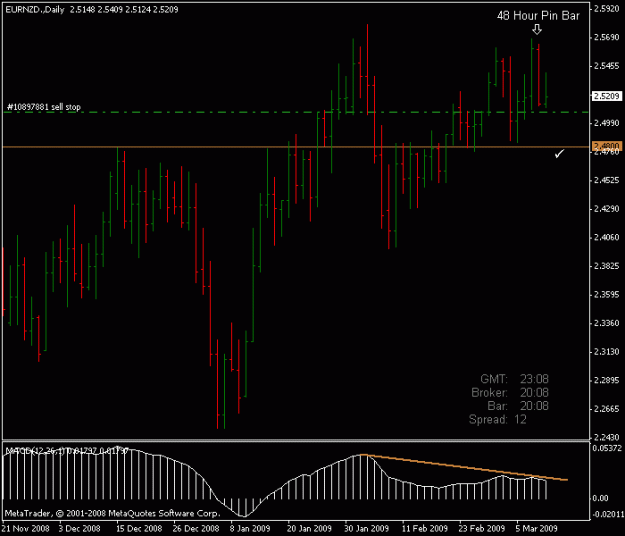Click the '20 Jan 2009' date label
The height and width of the screenshot is (536, 625).
click(309, 529)
